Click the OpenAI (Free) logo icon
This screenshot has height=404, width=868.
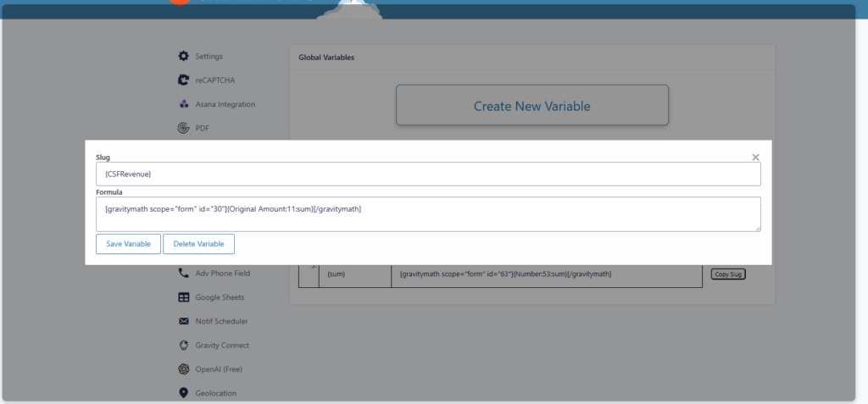[183, 369]
